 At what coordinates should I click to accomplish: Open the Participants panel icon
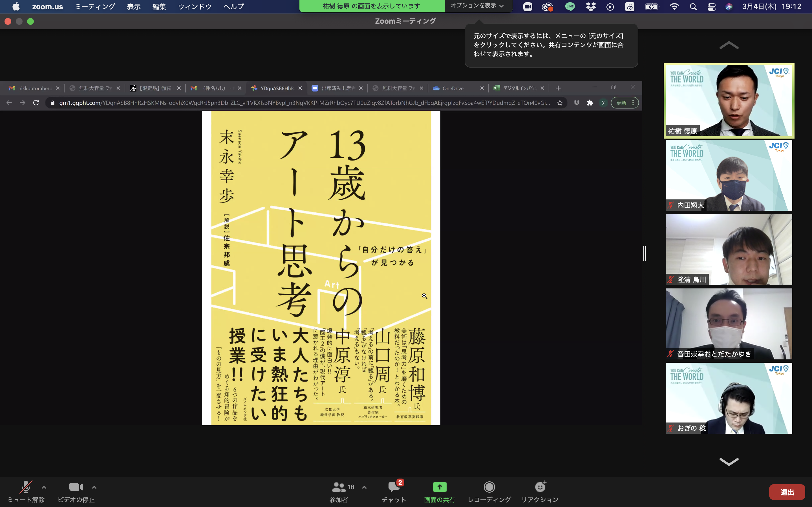point(339,487)
